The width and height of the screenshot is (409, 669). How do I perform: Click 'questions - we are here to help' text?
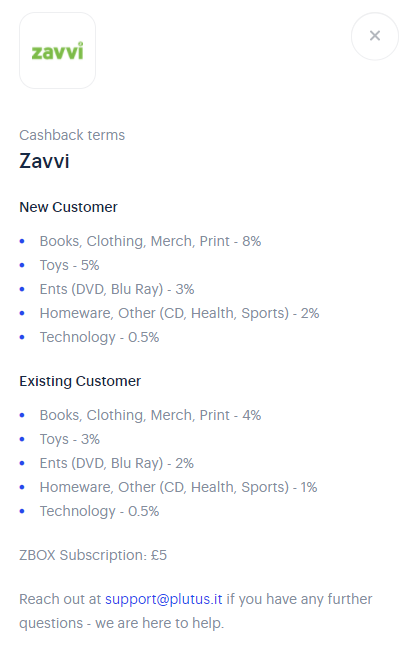pos(122,623)
